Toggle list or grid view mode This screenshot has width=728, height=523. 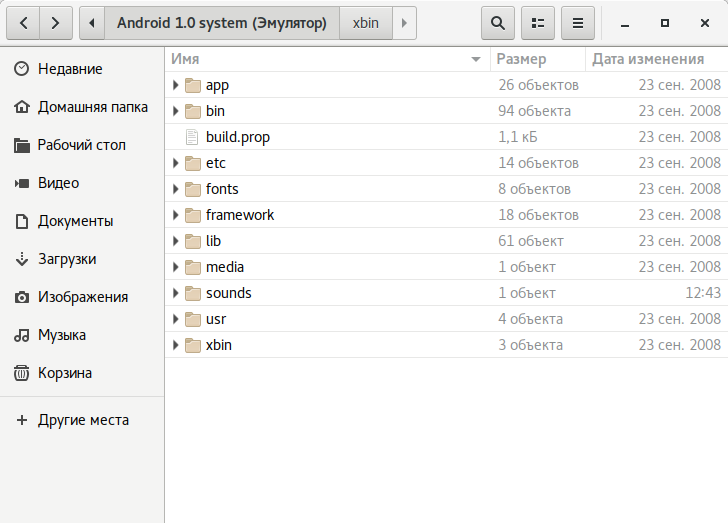point(538,23)
